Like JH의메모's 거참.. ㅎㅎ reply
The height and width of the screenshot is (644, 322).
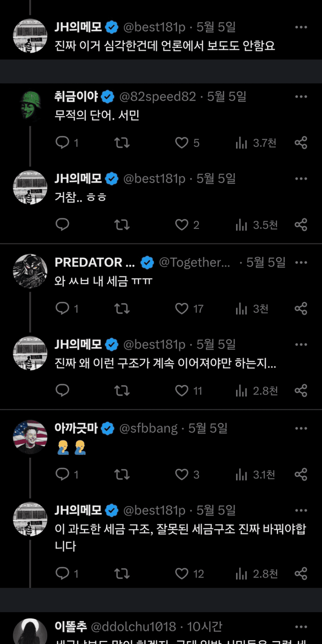coord(182,225)
